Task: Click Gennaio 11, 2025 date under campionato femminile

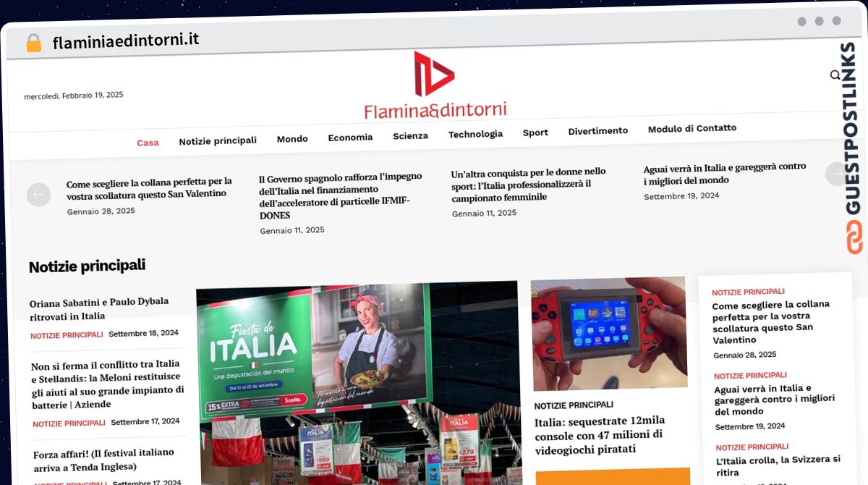Action: coord(485,214)
